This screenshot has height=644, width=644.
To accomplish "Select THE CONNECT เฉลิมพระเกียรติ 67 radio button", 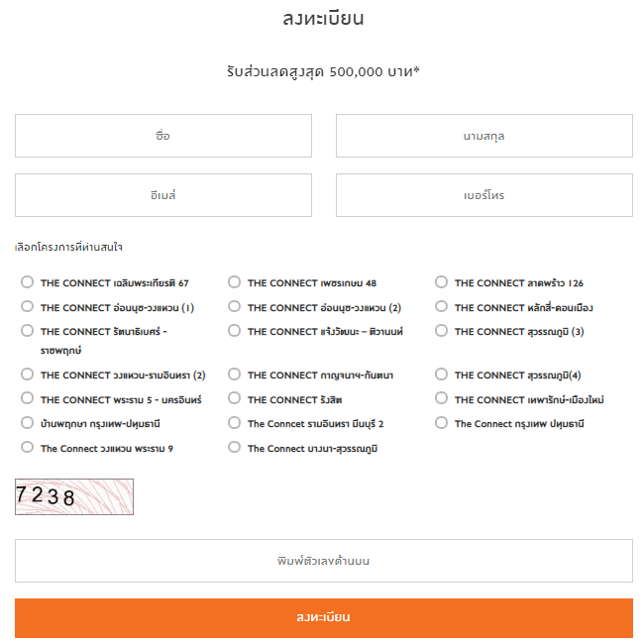I will pos(28,282).
